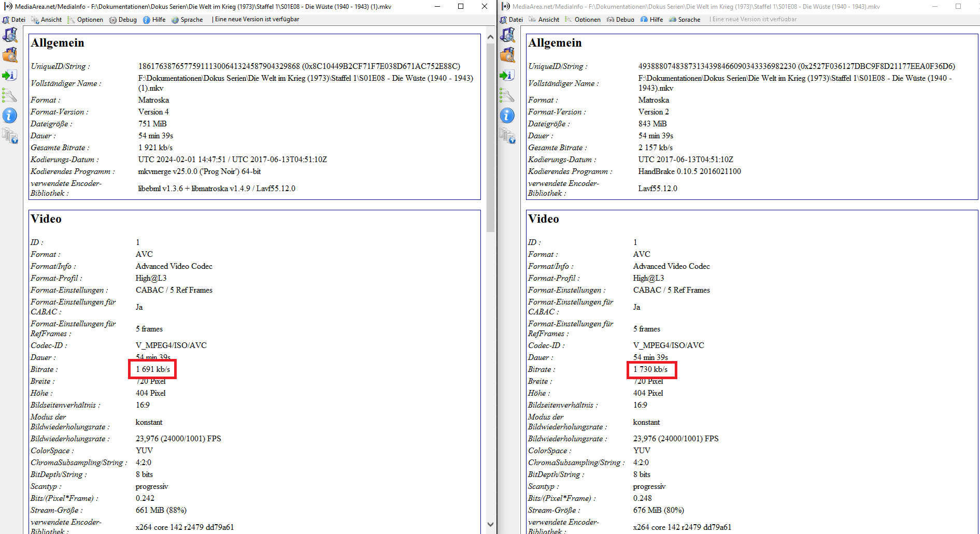Click the 'Format-Profil' label in right window
The image size is (980, 534).
(554, 278)
